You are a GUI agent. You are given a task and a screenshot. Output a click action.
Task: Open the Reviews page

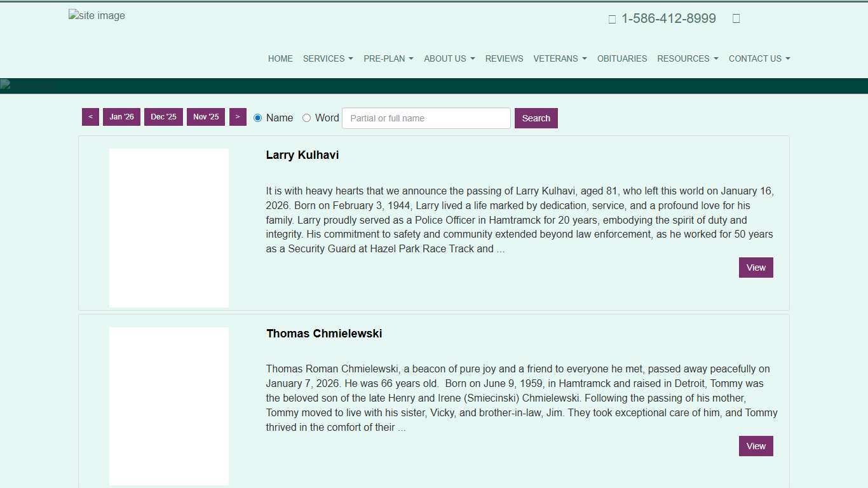coord(504,58)
